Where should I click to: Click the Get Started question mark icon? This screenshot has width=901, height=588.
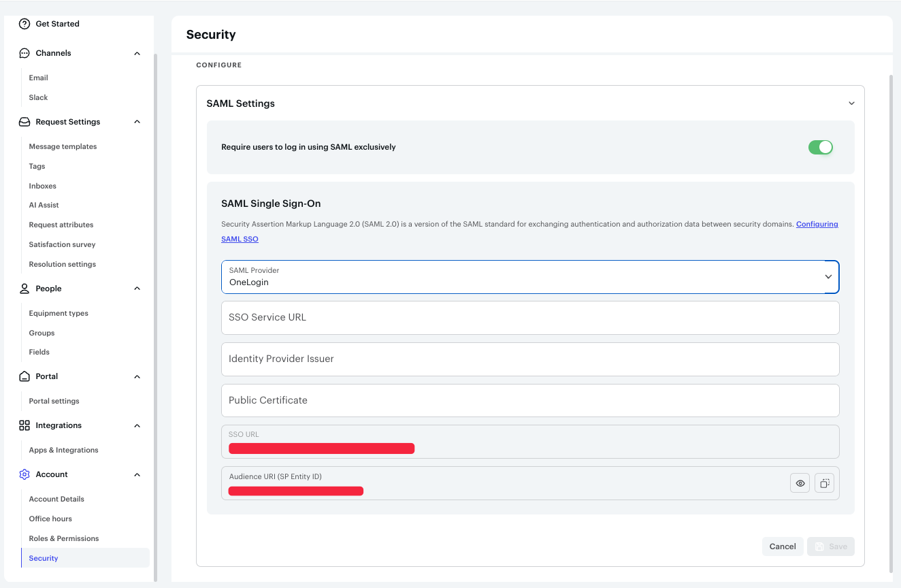click(24, 23)
